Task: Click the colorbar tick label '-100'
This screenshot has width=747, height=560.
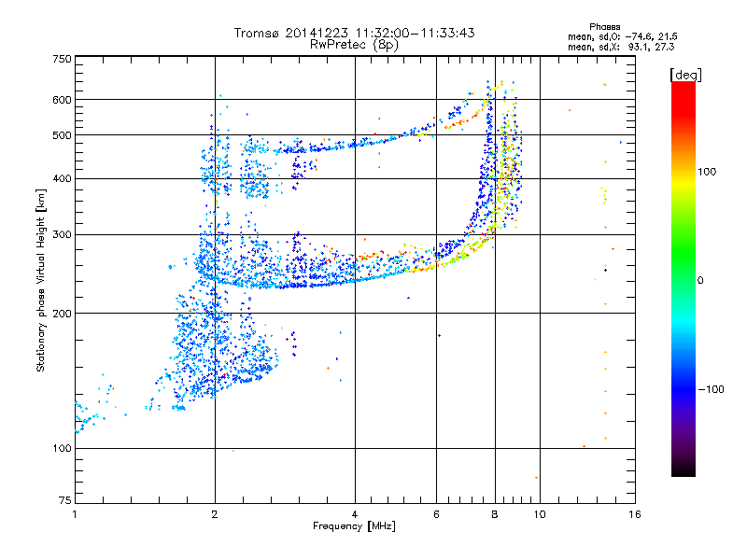Action: click(x=711, y=389)
